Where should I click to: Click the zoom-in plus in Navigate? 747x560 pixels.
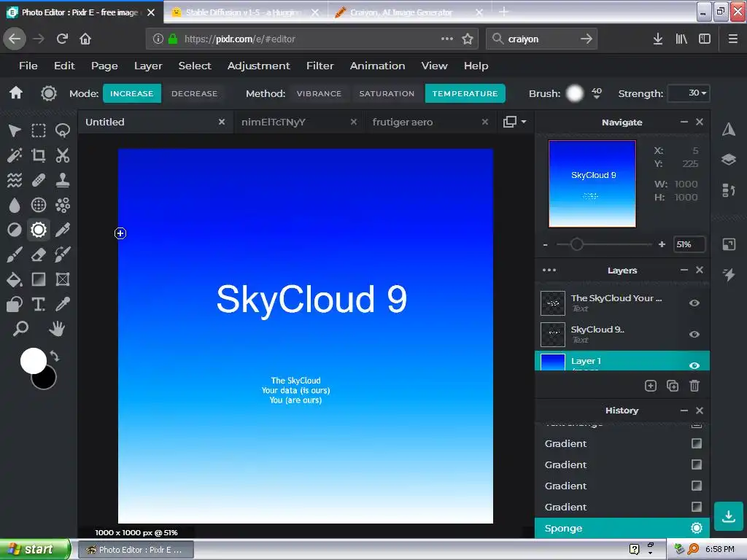[662, 244]
